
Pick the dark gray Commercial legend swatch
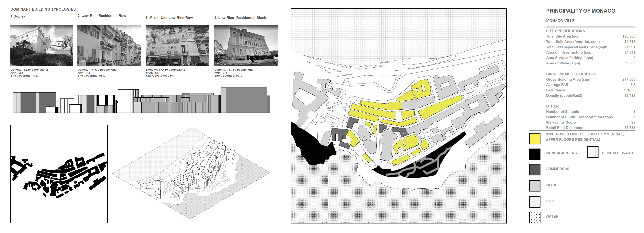[535, 170]
